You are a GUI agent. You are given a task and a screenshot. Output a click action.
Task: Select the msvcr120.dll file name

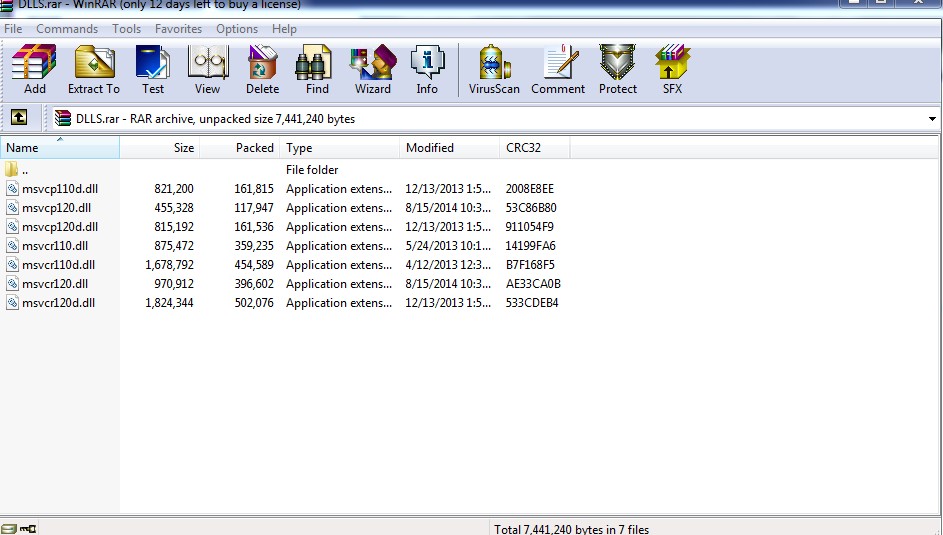(x=55, y=284)
